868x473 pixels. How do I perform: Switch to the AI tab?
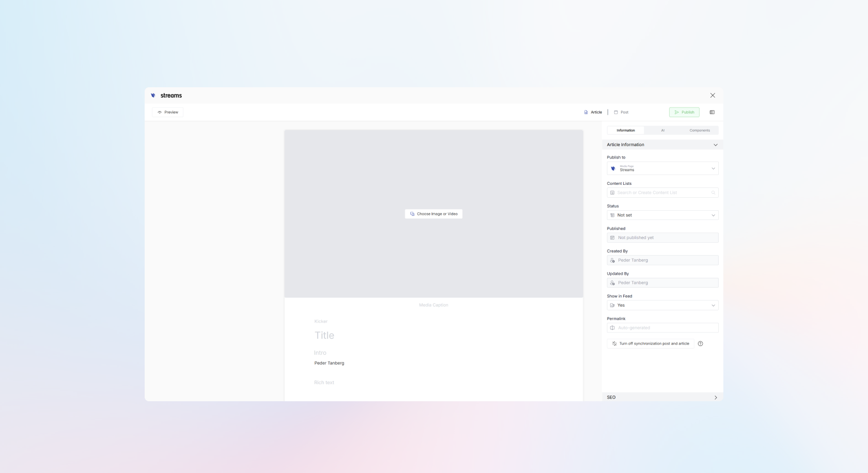pyautogui.click(x=663, y=130)
